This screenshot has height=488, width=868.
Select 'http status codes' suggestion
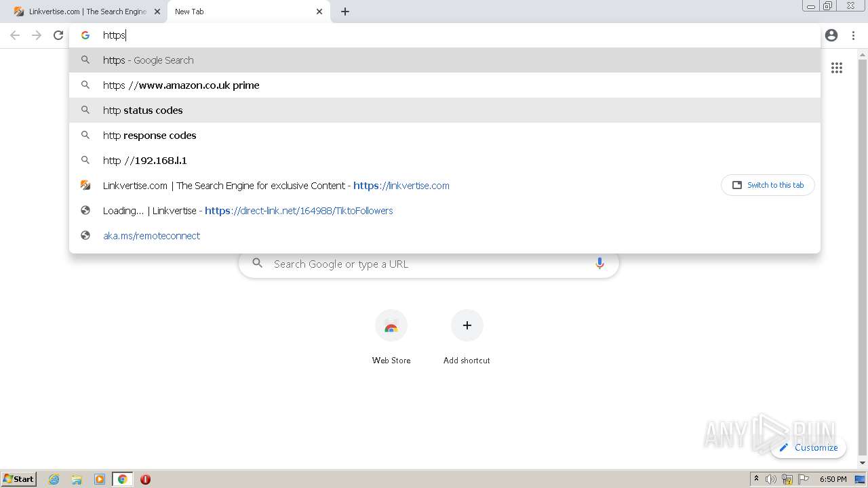(x=445, y=110)
